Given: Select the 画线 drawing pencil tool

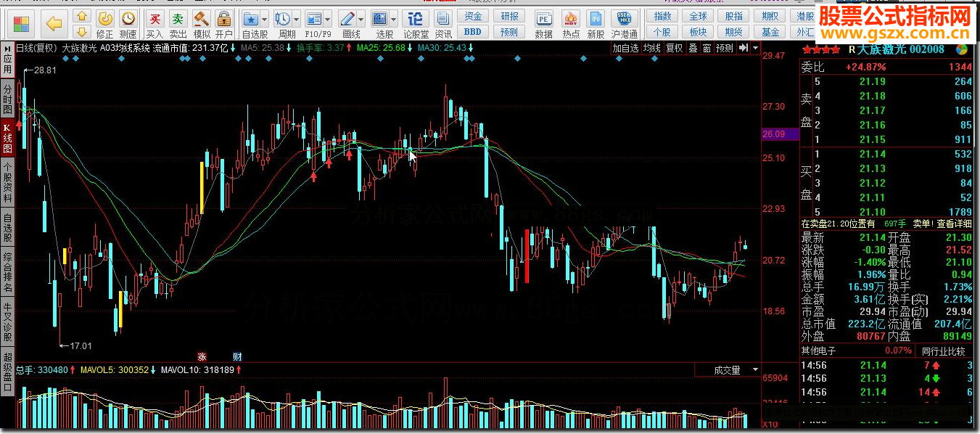Looking at the screenshot, I should tap(347, 18).
